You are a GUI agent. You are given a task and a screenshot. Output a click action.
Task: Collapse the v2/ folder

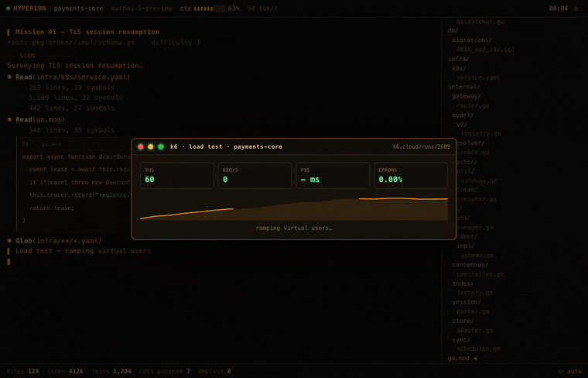(x=462, y=125)
